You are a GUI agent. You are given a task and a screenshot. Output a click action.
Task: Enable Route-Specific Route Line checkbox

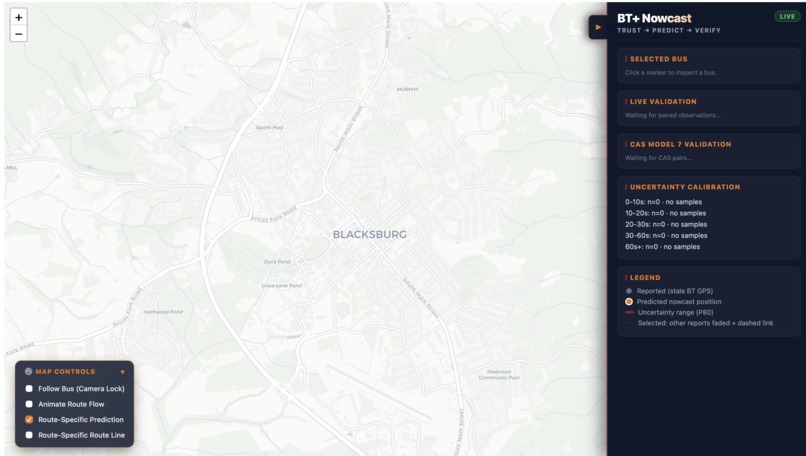tap(29, 435)
